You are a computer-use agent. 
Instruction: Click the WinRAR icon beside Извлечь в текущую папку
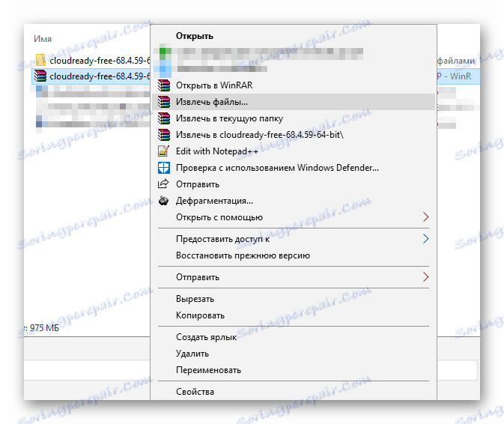tap(164, 118)
